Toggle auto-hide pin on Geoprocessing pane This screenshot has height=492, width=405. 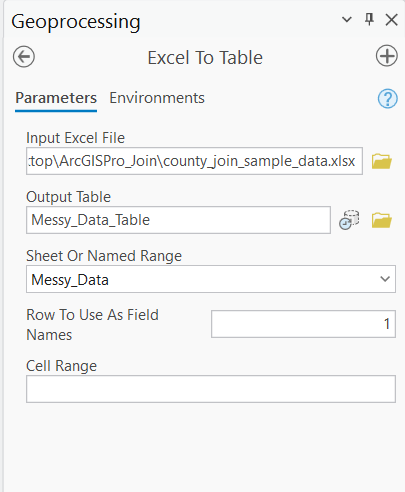(369, 20)
